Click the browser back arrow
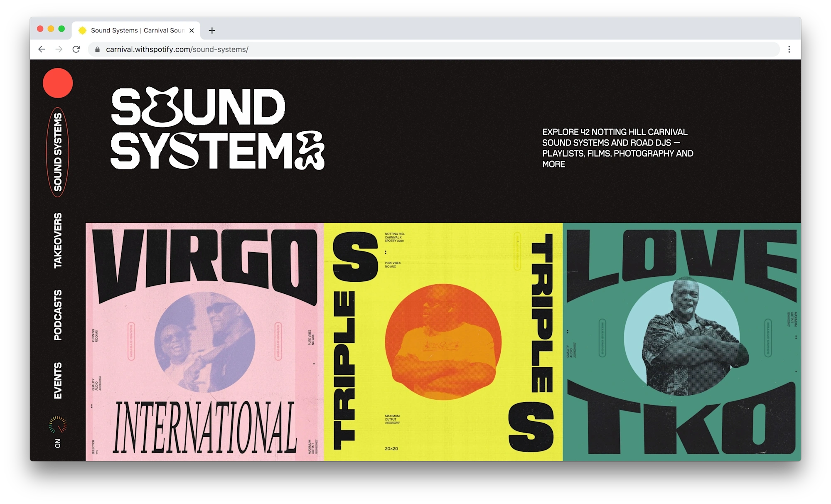Image resolution: width=831 pixels, height=504 pixels. tap(42, 49)
